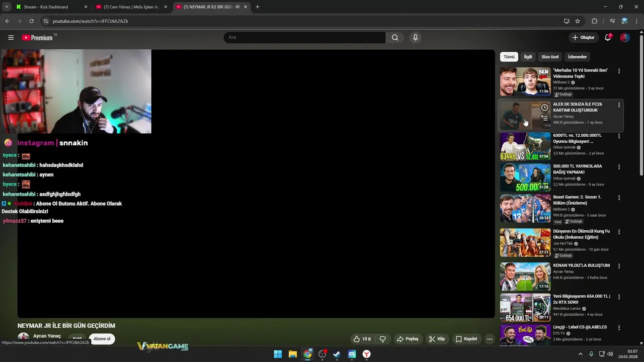The width and height of the screenshot is (644, 362).
Task: Open the 6300TL vs 12.000.000TL video thumbnail
Action: (525, 146)
